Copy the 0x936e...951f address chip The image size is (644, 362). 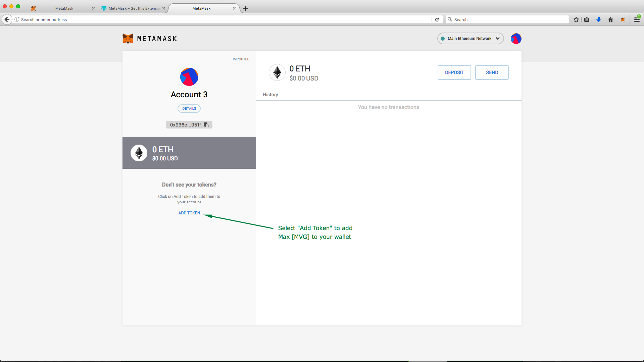pyautogui.click(x=189, y=125)
